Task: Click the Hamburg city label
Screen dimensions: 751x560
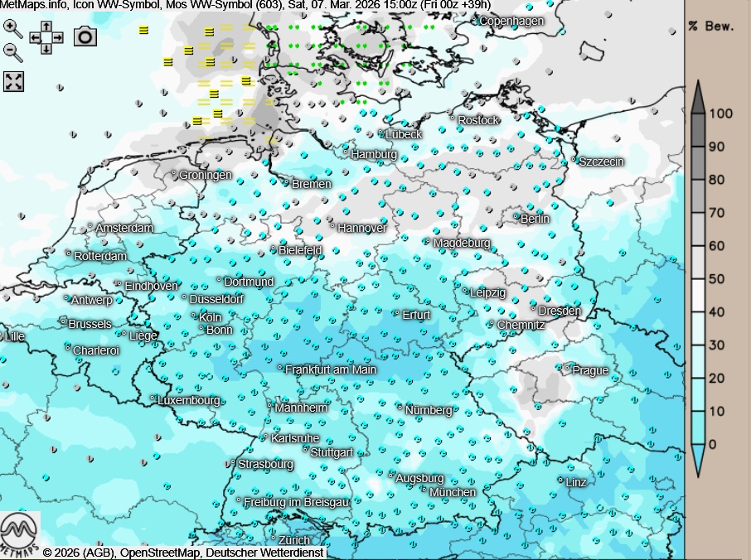Action: click(374, 155)
